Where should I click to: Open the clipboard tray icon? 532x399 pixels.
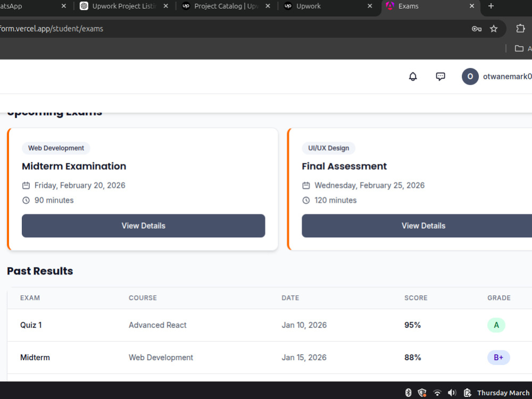(x=467, y=393)
